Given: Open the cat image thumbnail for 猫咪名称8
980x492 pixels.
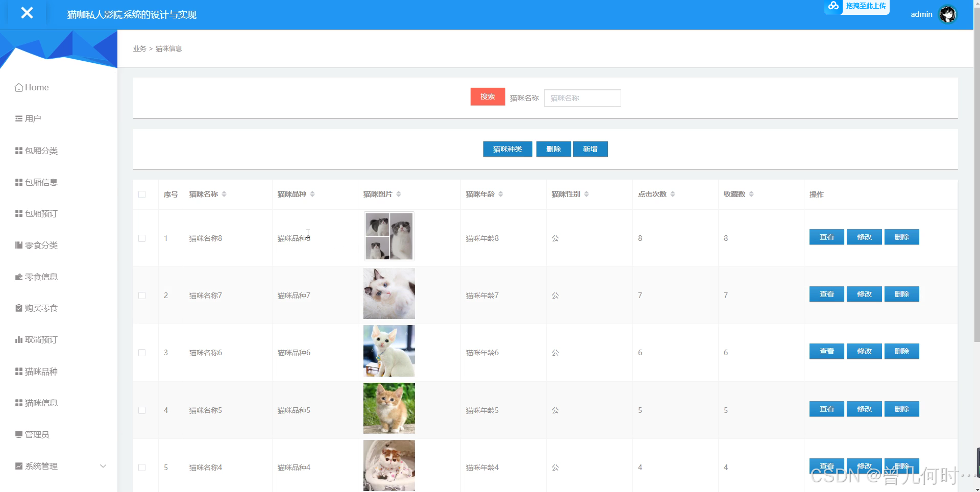Looking at the screenshot, I should [x=389, y=236].
